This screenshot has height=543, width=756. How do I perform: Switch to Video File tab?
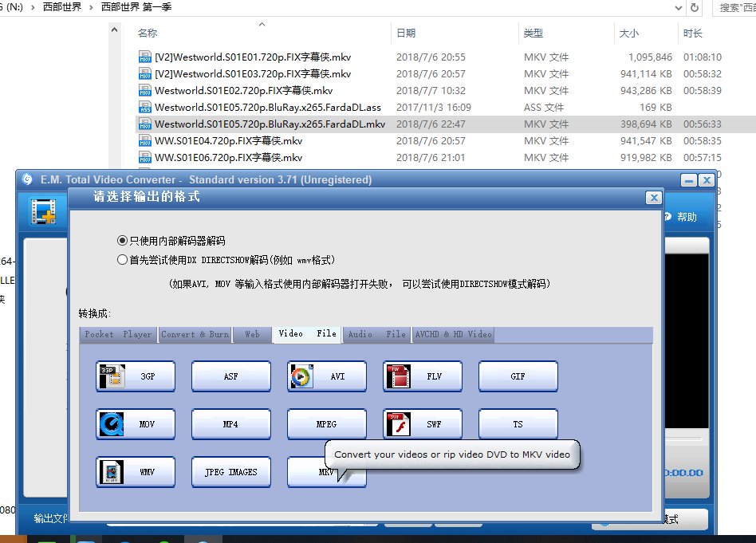(307, 334)
